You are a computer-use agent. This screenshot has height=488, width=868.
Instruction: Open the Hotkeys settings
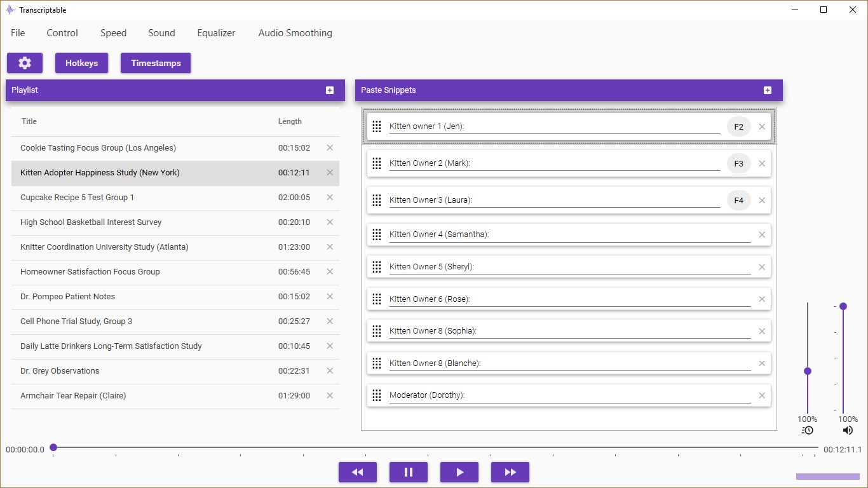coord(81,63)
